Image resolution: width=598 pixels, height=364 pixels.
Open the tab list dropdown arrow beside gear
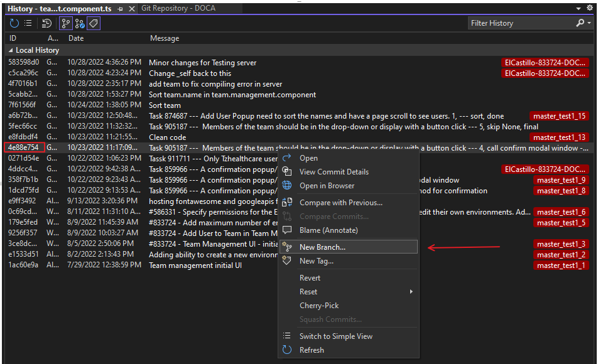point(579,8)
